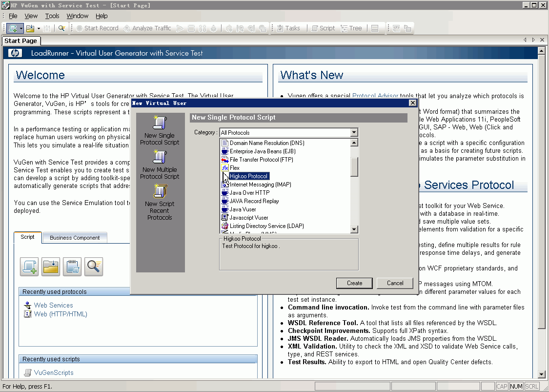
Task: Click protocol list scroll down arrow
Action: pos(354,229)
